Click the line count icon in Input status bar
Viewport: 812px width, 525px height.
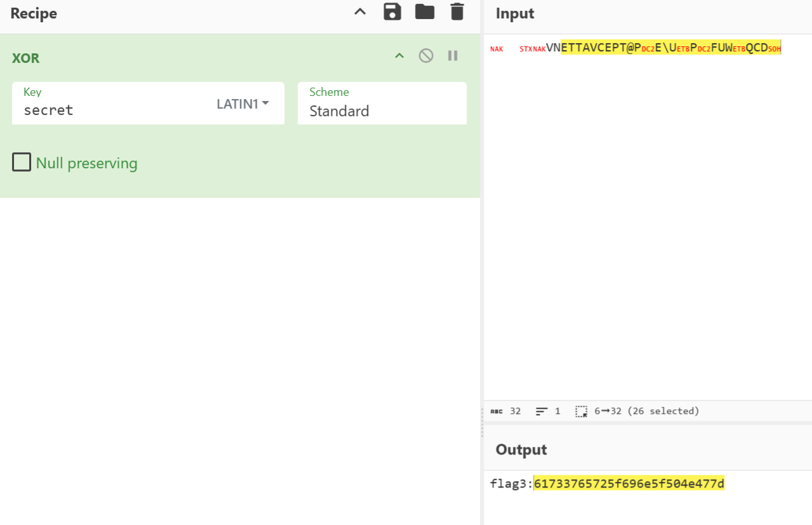click(x=541, y=411)
